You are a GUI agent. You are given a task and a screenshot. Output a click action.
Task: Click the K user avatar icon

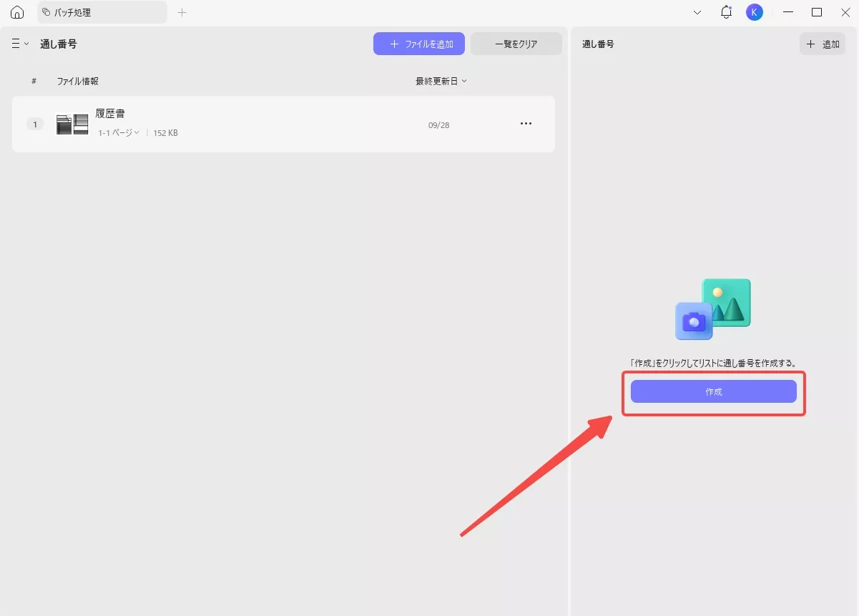click(x=754, y=11)
